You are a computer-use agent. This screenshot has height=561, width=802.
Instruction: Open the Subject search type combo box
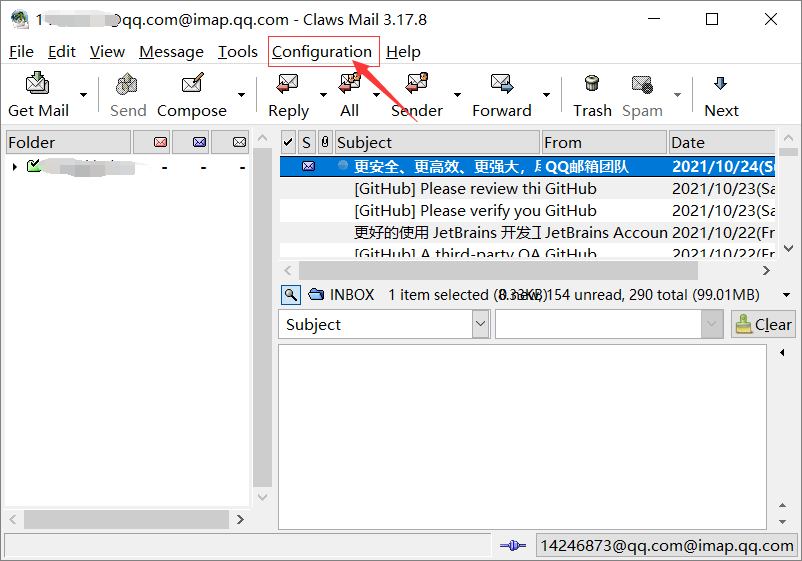tap(384, 324)
